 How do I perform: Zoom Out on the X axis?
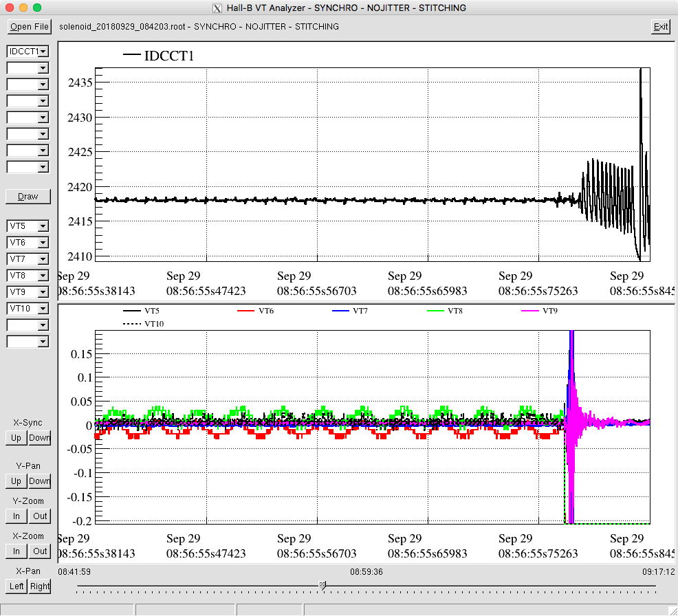click(x=40, y=551)
